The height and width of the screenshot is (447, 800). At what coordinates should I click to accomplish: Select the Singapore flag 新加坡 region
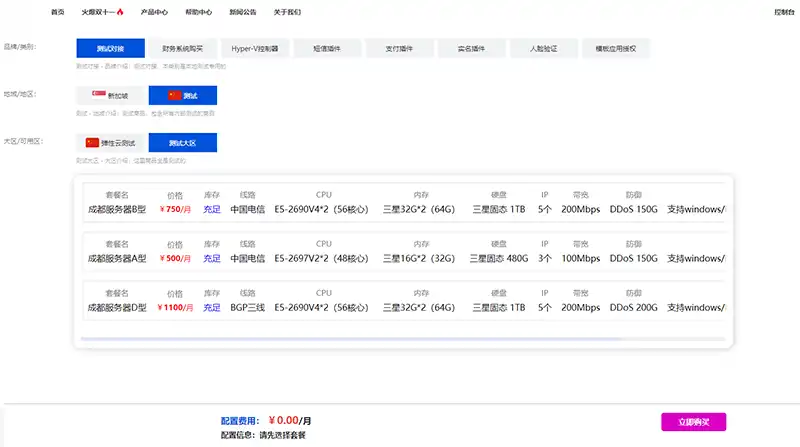pos(110,95)
